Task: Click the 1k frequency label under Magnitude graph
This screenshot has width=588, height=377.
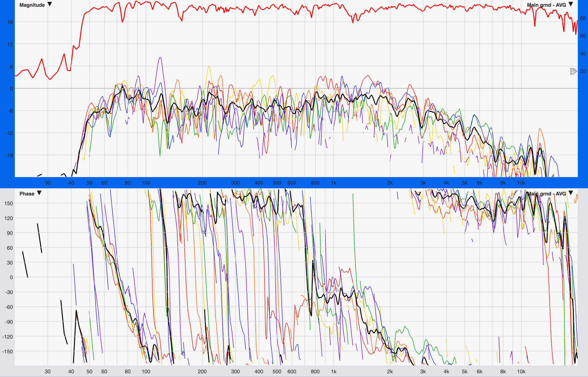Action: coord(334,183)
